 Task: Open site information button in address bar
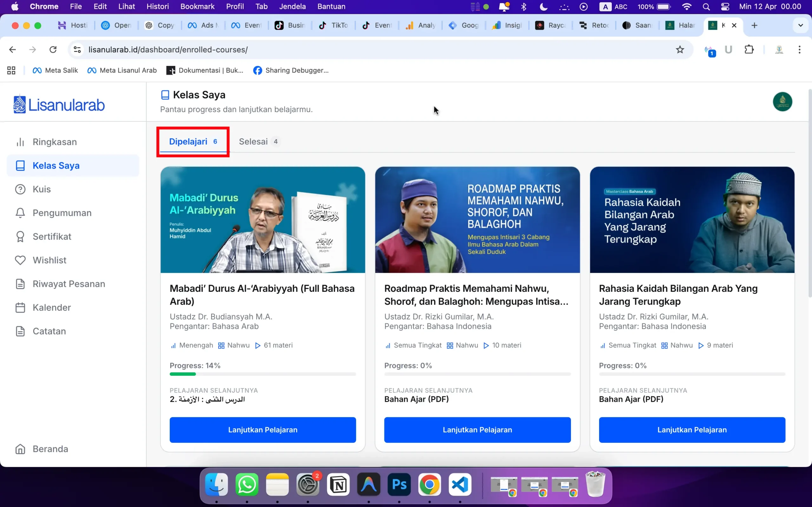click(77, 50)
